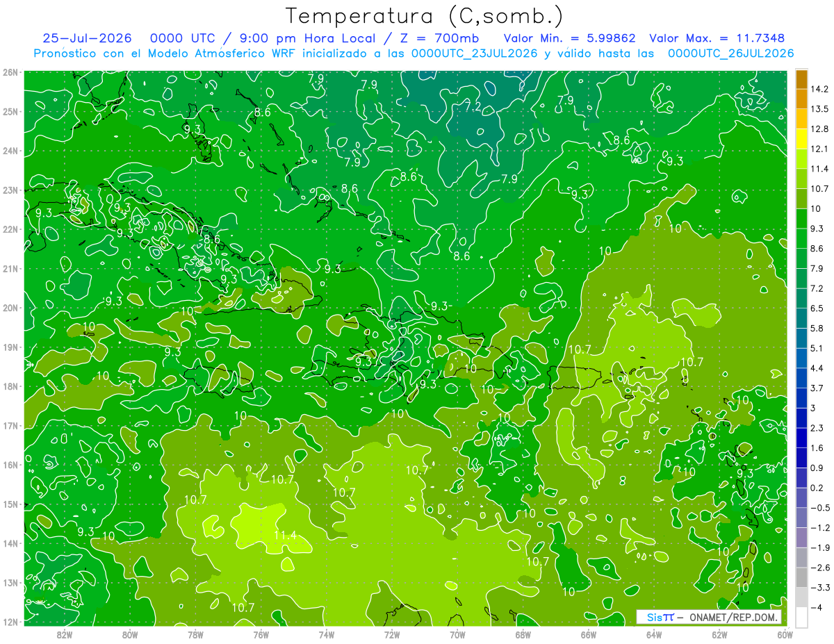Viewport: 834px width, 644px height.
Task: Click latitude axis label '19N'
Action: 10,347
